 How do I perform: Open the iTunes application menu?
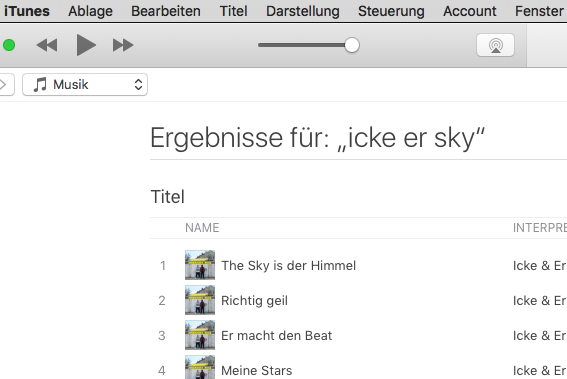pyautogui.click(x=27, y=11)
